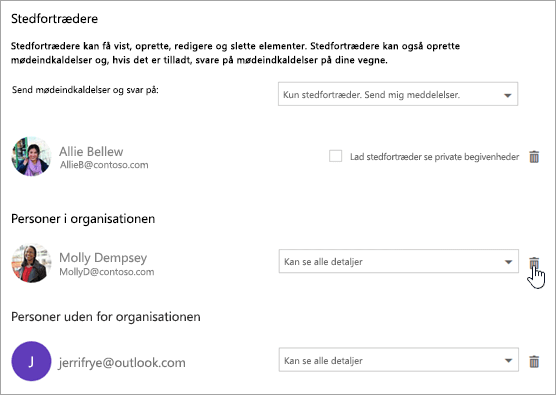Click Stedfortrædere heading

[55, 18]
